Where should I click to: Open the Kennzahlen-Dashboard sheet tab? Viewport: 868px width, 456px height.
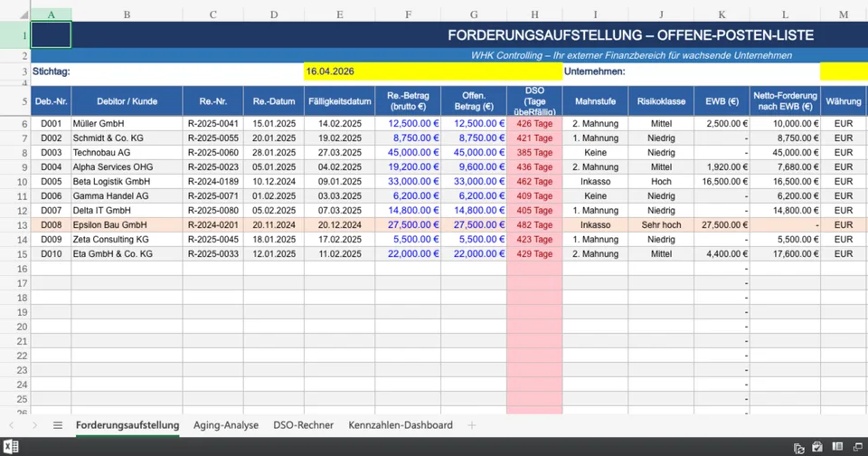401,425
